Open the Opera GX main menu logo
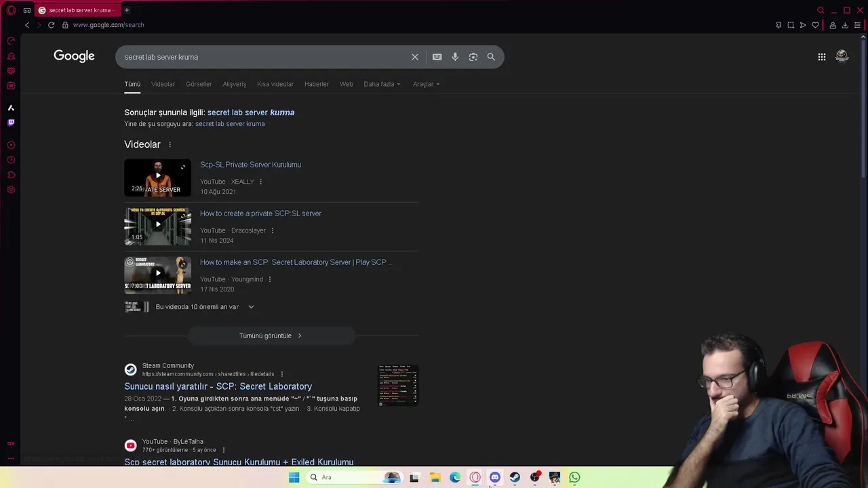This screenshot has width=868, height=488. click(11, 10)
